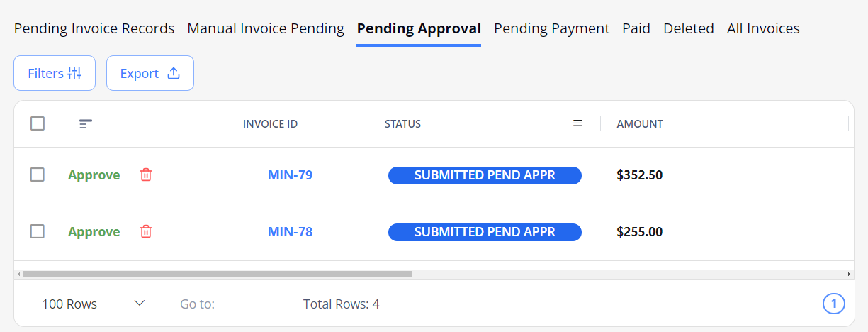This screenshot has height=332, width=868.
Task: Open invoice MIN-78 details link
Action: pyautogui.click(x=290, y=232)
